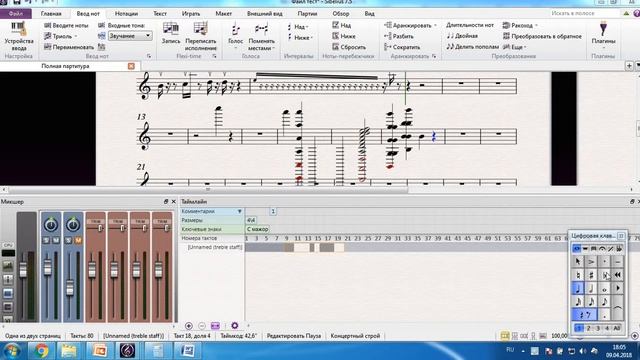The image size is (640, 360).
Task: Toggle the orange mute M button in mixer
Action: point(78,240)
